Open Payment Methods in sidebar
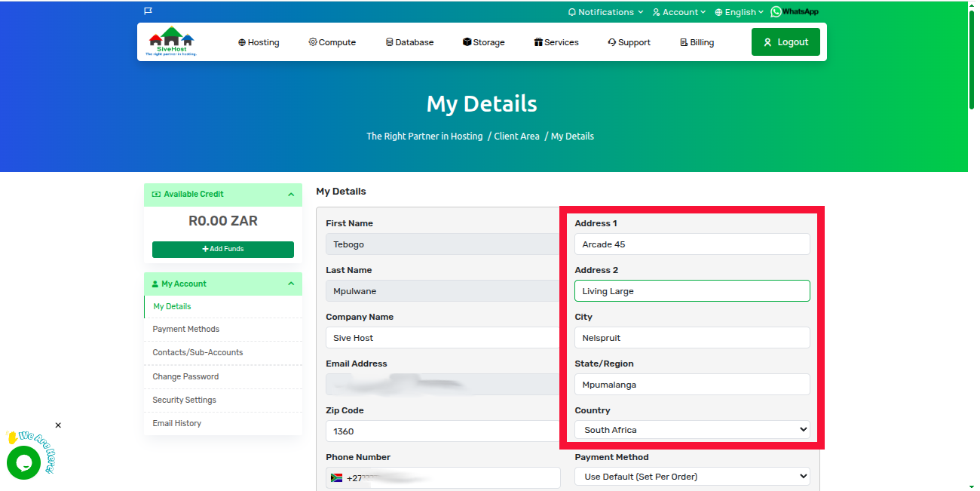 click(186, 330)
